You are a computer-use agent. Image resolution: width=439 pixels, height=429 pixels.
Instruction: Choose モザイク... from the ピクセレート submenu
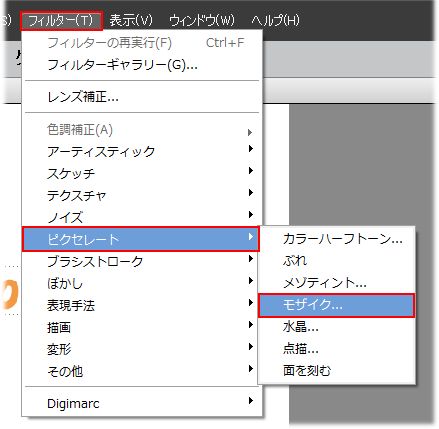336,305
